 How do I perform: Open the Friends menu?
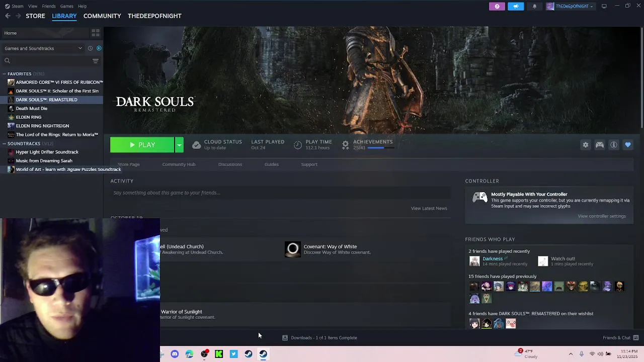[49, 6]
